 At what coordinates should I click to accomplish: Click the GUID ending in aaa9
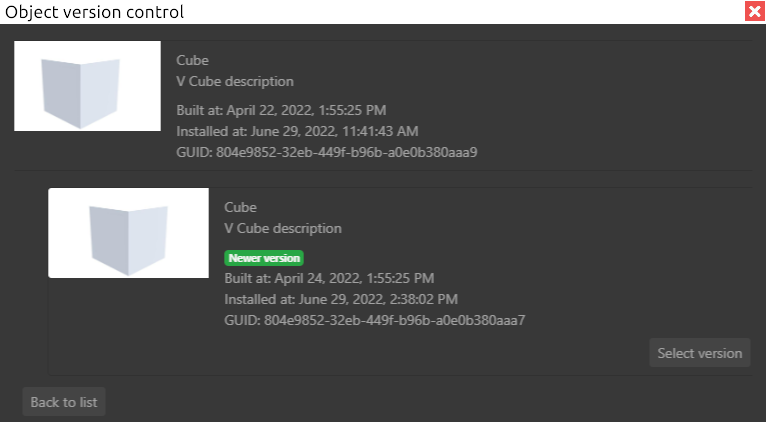coord(326,153)
